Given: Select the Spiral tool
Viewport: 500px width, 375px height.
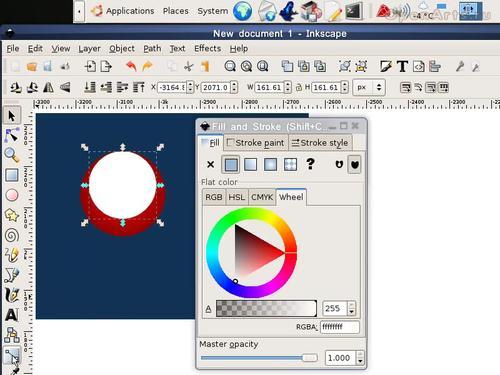Looking at the screenshot, I should [x=12, y=235].
